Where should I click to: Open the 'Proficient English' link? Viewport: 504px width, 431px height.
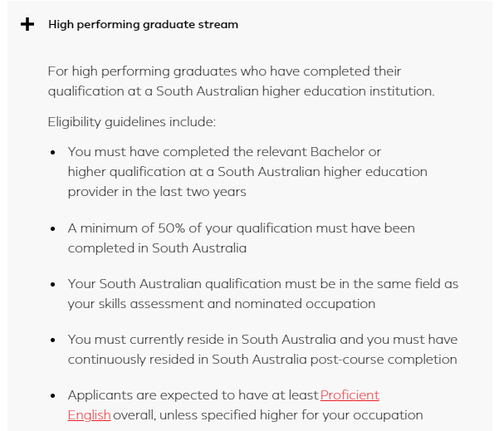coord(350,395)
